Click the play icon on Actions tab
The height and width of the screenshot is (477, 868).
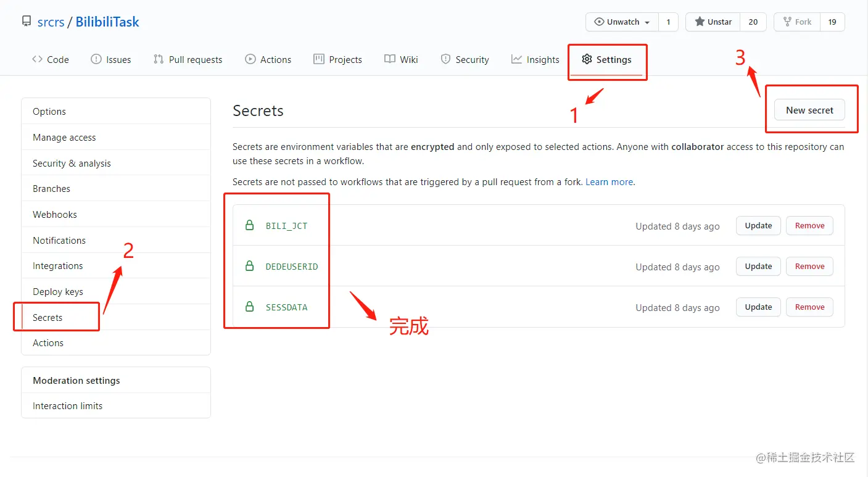250,59
